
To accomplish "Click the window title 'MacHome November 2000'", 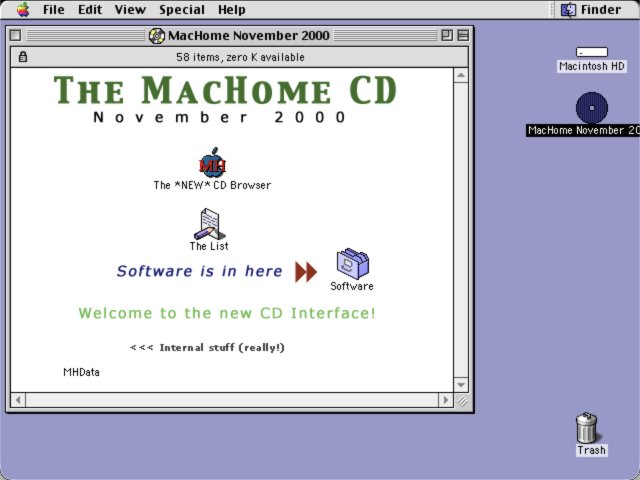I will point(249,36).
